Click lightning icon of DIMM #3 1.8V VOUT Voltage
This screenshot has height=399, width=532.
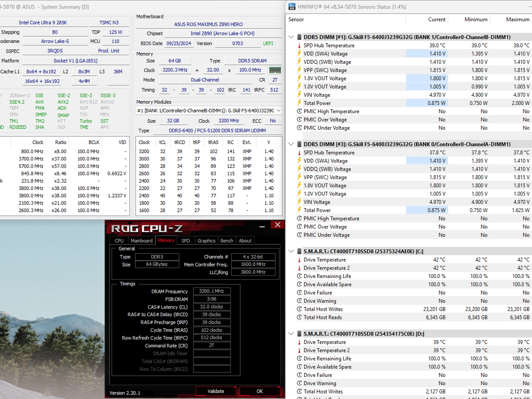pos(299,185)
